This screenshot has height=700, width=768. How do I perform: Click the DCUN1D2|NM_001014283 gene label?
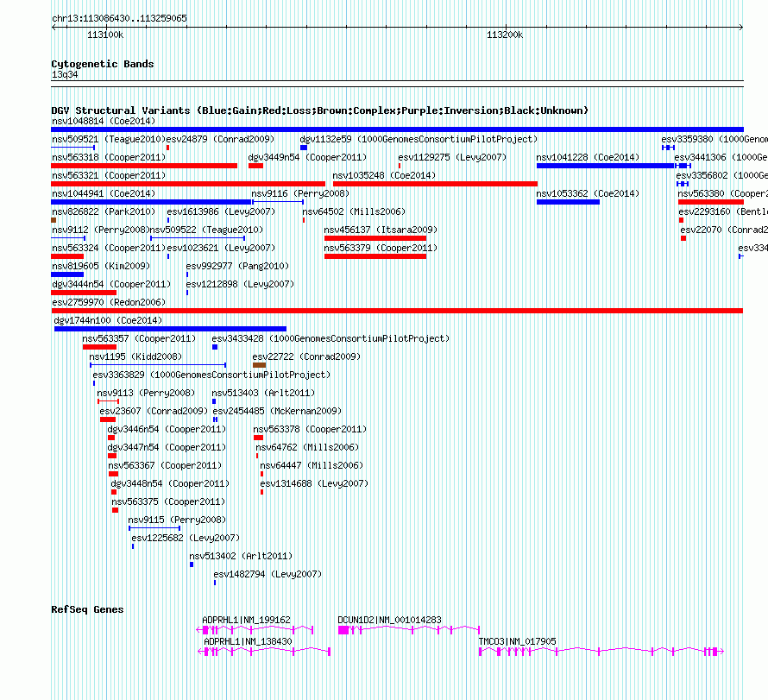click(x=389, y=620)
